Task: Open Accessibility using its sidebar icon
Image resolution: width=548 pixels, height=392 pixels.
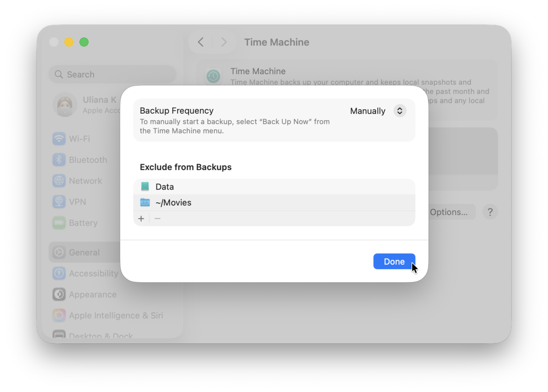Action: point(59,273)
